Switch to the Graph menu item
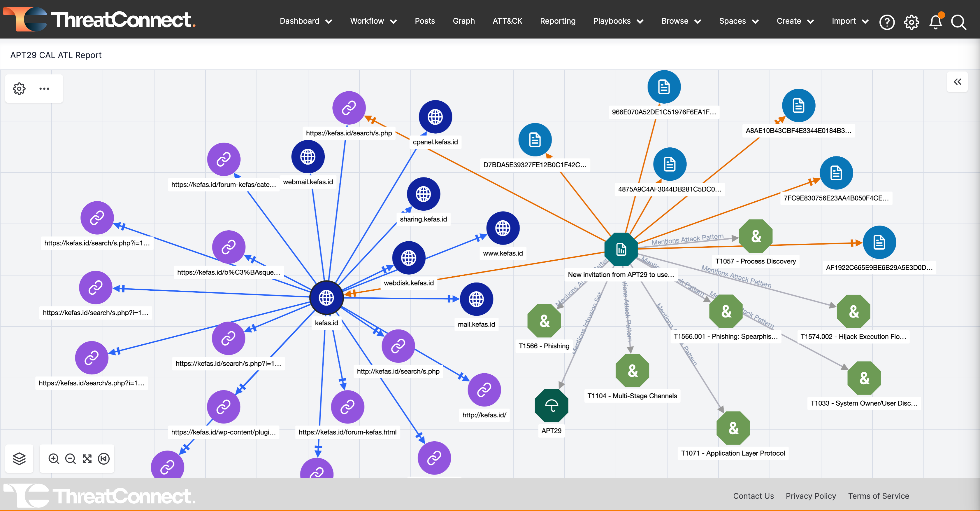 [463, 21]
